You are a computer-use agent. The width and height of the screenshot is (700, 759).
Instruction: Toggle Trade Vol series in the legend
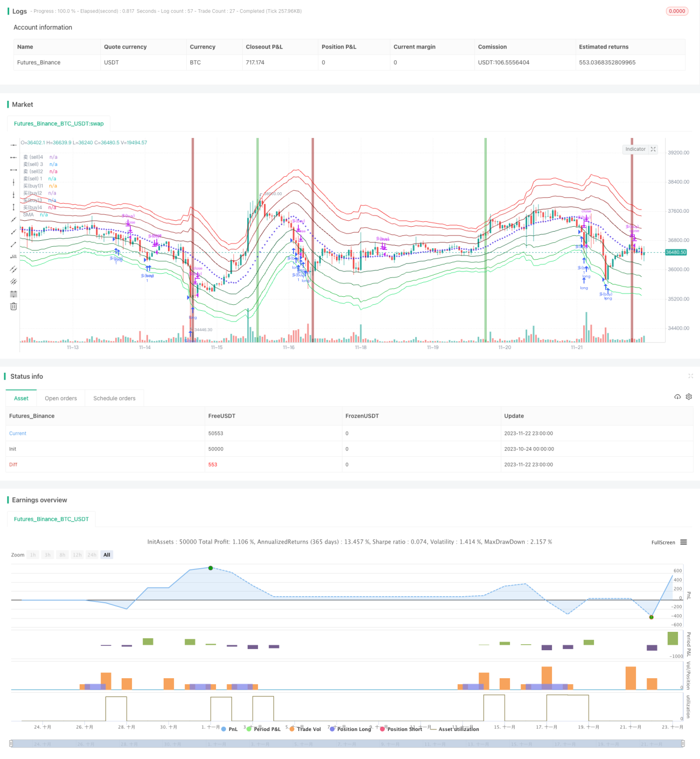[305, 729]
